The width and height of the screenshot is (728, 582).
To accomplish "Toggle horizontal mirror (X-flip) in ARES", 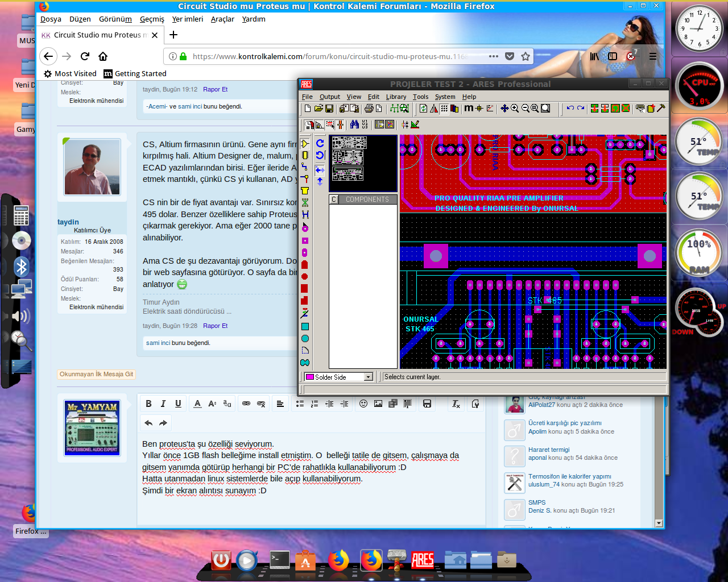I will [x=320, y=170].
